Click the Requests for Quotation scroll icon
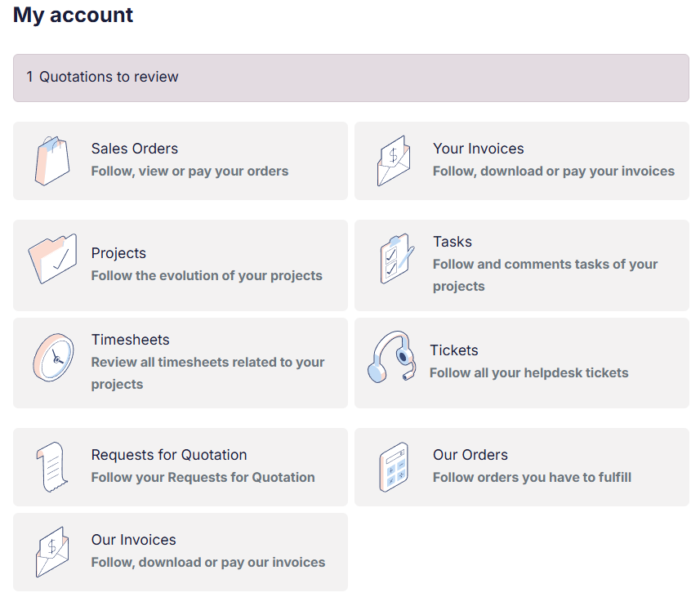The image size is (700, 597). click(x=51, y=467)
